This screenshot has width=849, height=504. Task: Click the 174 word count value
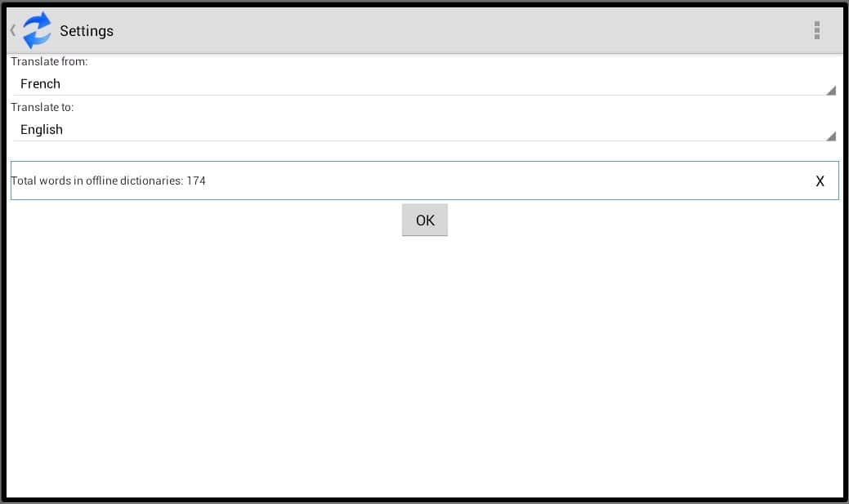pyautogui.click(x=196, y=181)
